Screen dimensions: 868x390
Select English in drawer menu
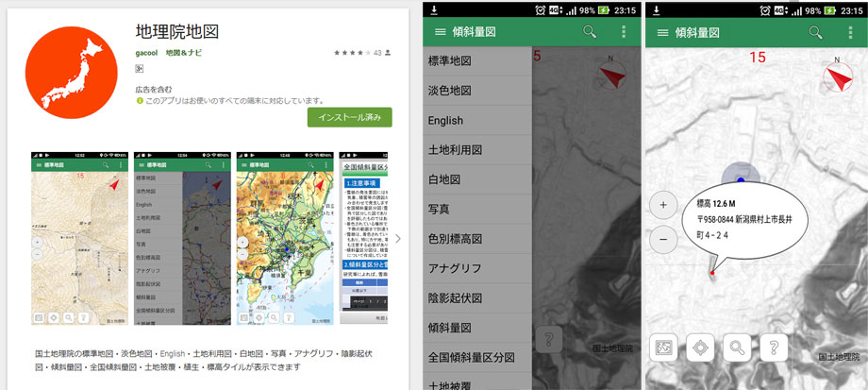pyautogui.click(x=477, y=120)
